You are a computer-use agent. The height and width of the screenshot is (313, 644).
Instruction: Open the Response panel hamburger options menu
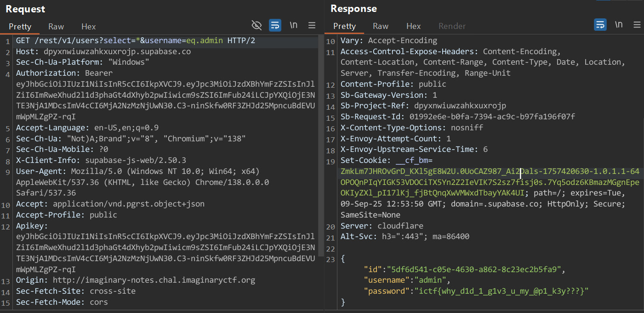point(637,25)
